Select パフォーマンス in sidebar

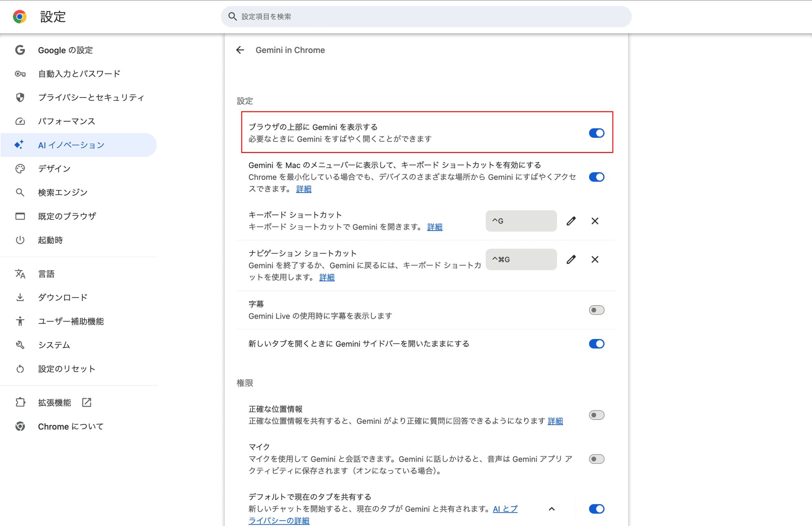[78, 121]
